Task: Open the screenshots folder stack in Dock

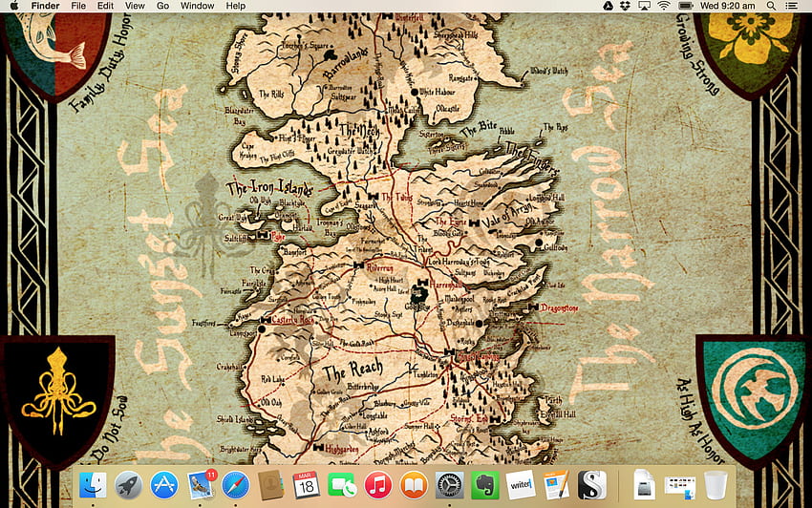Action: coord(679,488)
